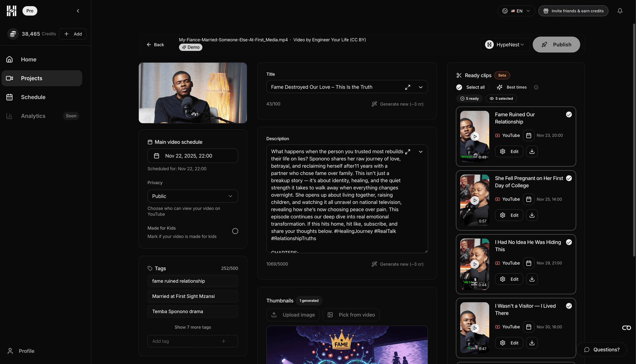Play the 'I Had No Idea' clip preview
Image resolution: width=636 pixels, height=364 pixels.
475,264
